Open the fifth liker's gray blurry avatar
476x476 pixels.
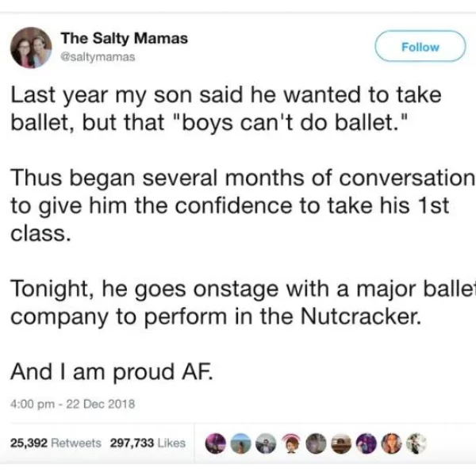click(316, 443)
